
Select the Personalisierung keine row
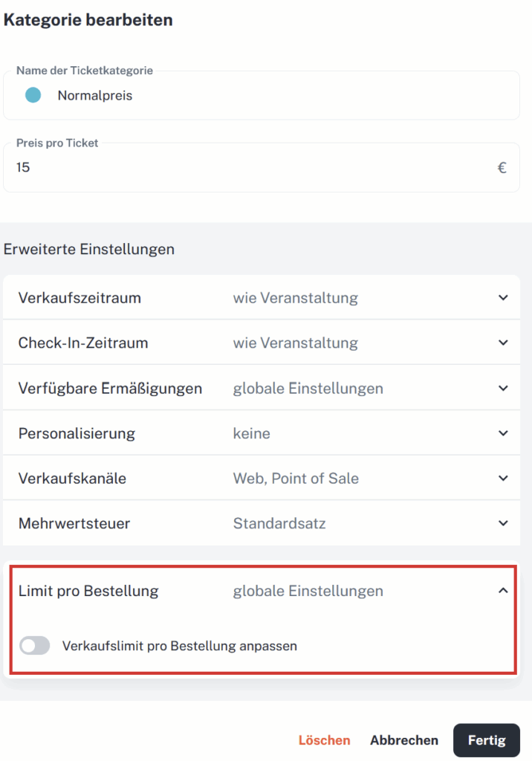click(x=262, y=433)
